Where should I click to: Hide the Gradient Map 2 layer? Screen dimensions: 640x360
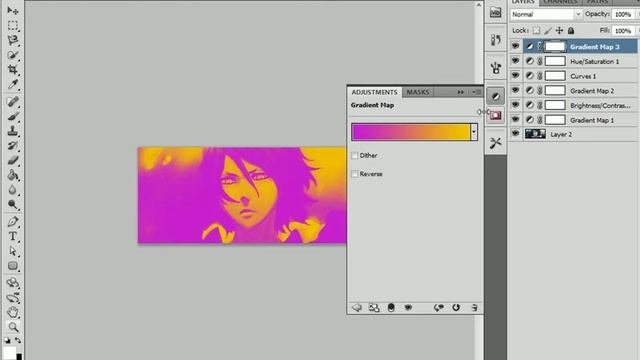516,90
